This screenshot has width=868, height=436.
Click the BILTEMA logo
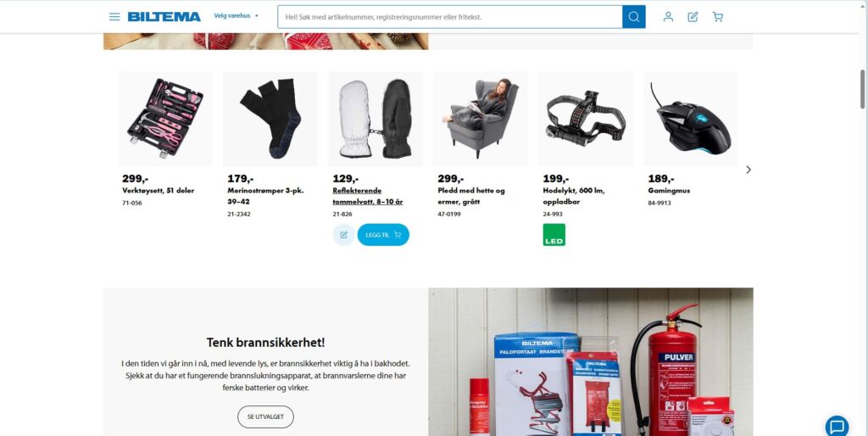[164, 17]
